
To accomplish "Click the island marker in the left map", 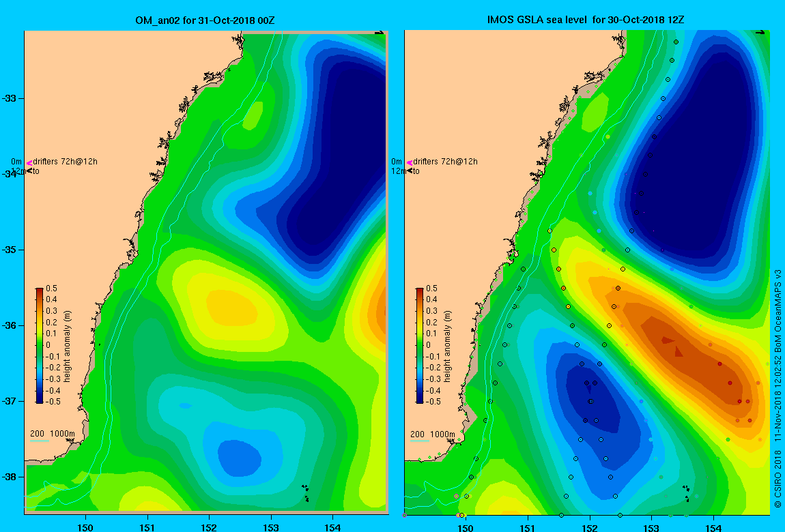I will pyautogui.click(x=305, y=492).
